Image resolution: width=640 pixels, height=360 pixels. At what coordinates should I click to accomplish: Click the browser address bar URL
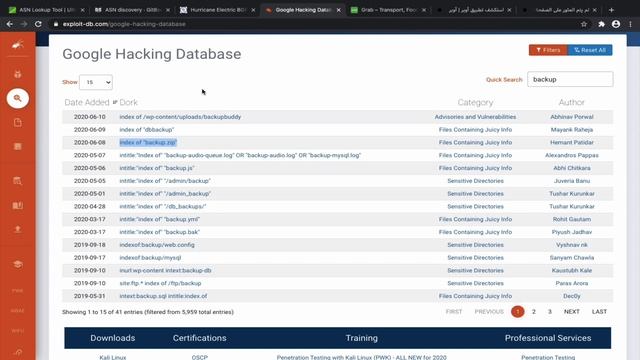[124, 24]
